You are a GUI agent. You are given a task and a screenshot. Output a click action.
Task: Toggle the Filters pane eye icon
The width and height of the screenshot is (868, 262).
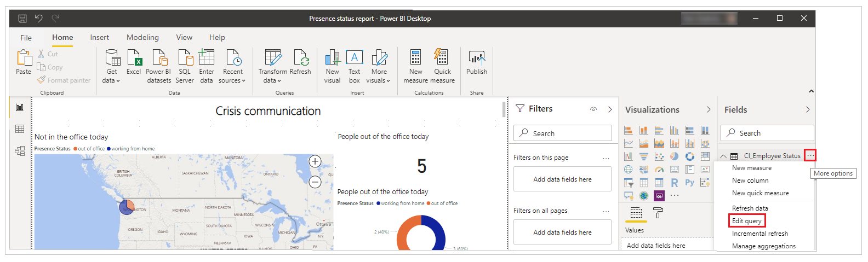tap(593, 109)
